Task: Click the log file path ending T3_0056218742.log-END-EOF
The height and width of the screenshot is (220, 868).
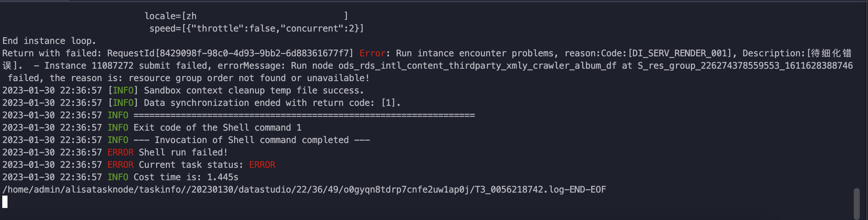Action: point(304,190)
